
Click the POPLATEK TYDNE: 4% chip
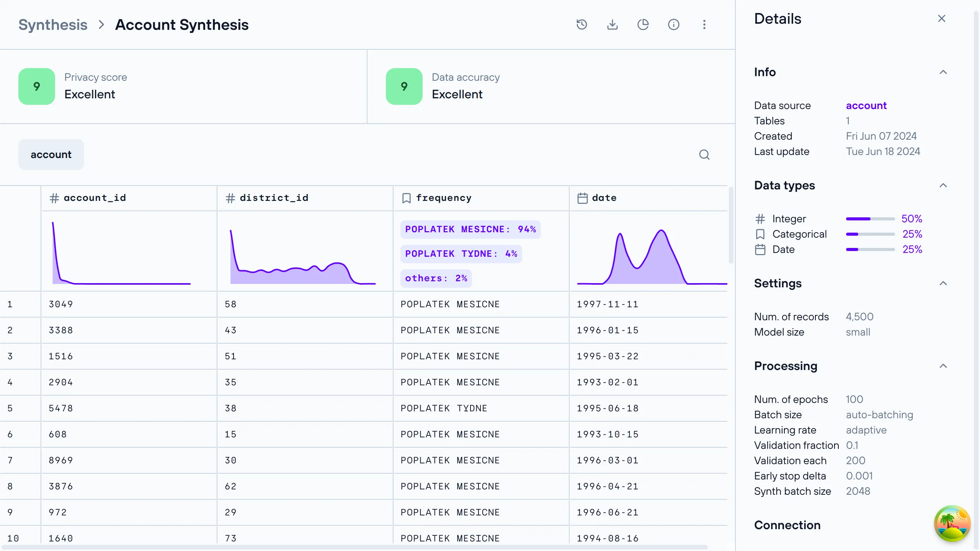[x=461, y=254]
